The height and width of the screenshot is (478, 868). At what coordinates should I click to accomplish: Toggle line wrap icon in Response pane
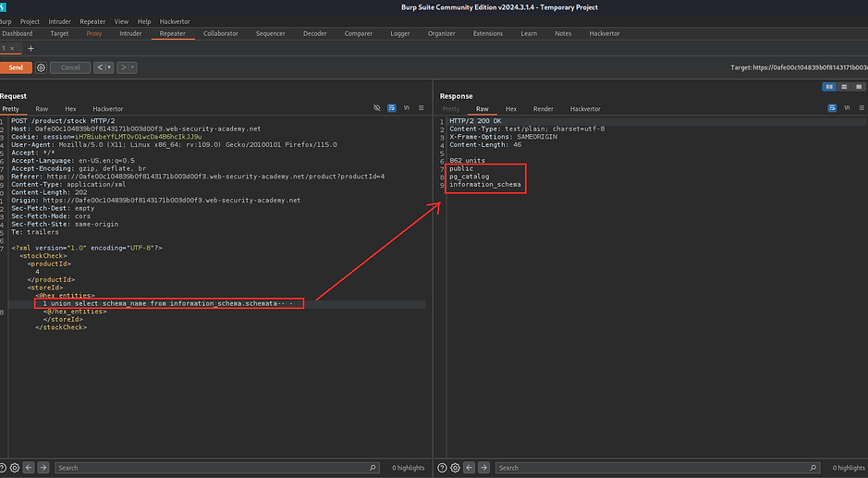coord(832,108)
